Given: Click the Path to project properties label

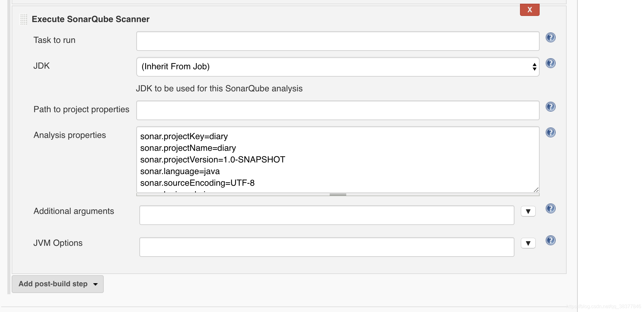Looking at the screenshot, I should [81, 109].
